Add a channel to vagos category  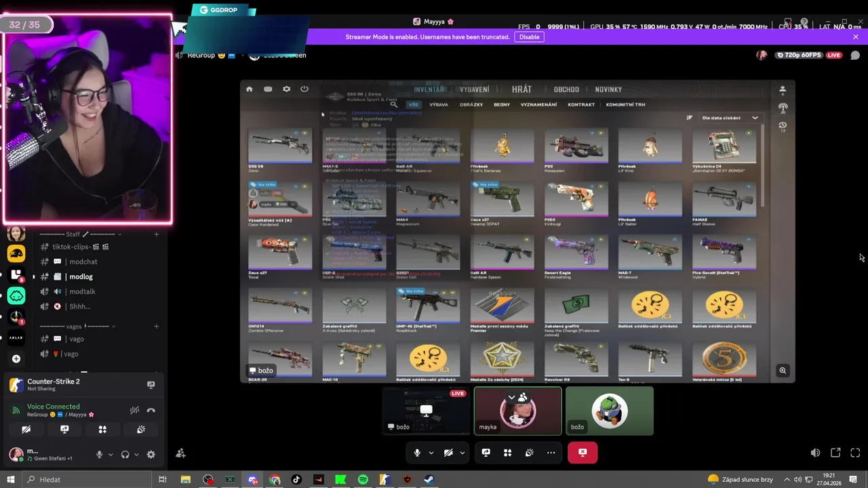(156, 326)
